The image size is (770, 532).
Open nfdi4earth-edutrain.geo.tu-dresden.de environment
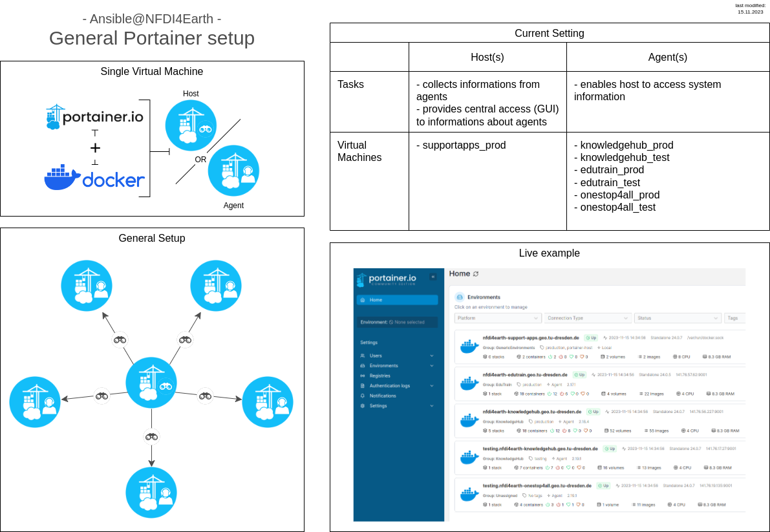[x=524, y=375]
